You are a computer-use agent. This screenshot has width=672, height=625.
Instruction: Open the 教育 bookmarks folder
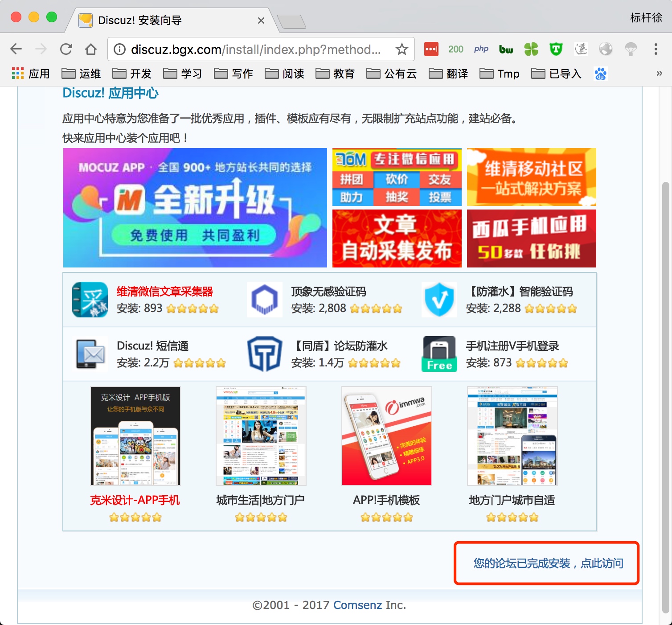pyautogui.click(x=335, y=74)
